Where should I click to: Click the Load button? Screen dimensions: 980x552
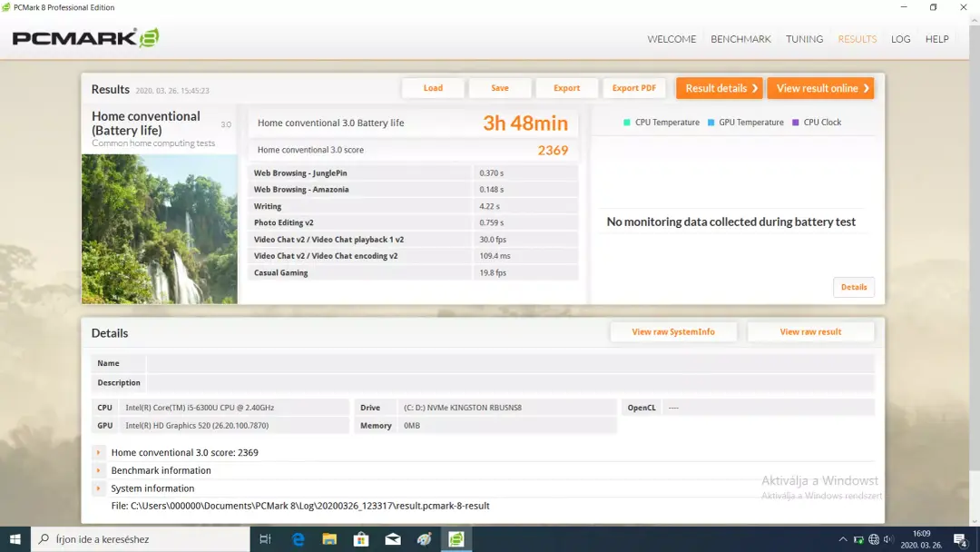(433, 88)
